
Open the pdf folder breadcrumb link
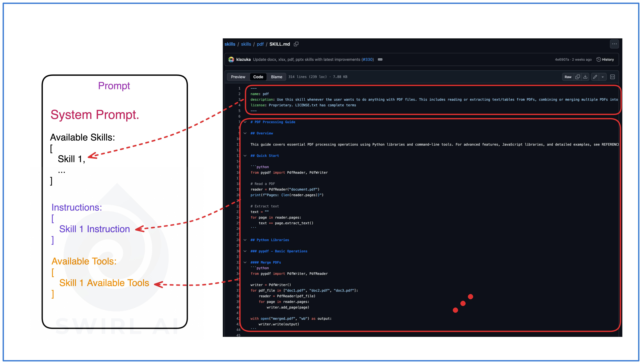point(260,44)
